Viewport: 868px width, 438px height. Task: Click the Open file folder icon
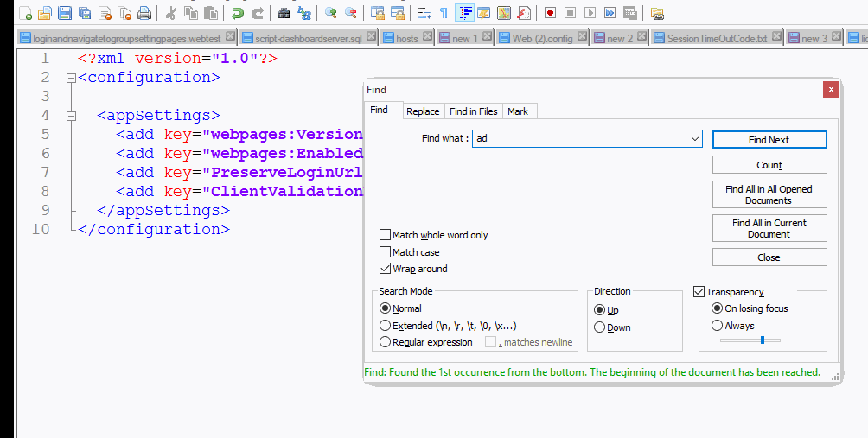coord(44,13)
